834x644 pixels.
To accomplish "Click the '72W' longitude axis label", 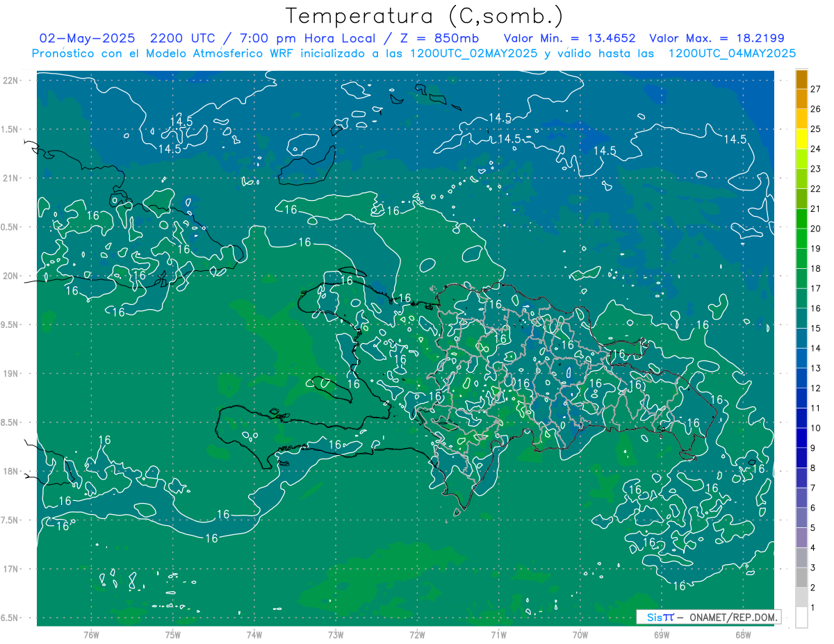I will [417, 635].
